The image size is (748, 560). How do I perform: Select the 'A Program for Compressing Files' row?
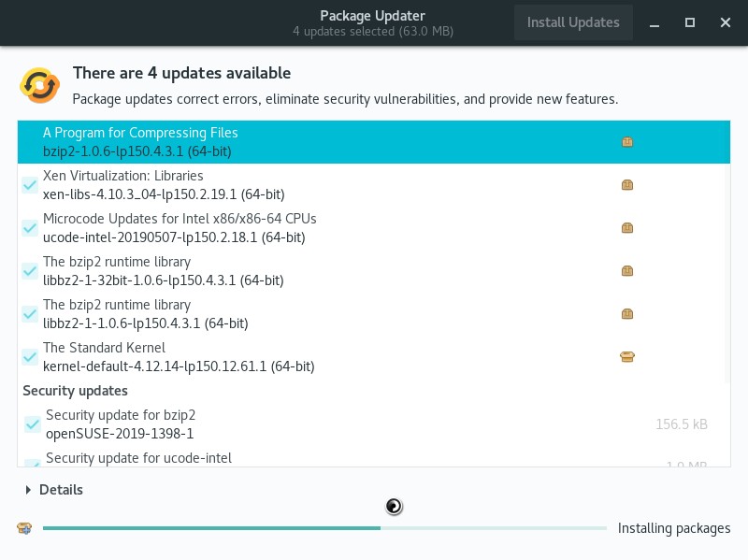pyautogui.click(x=374, y=142)
